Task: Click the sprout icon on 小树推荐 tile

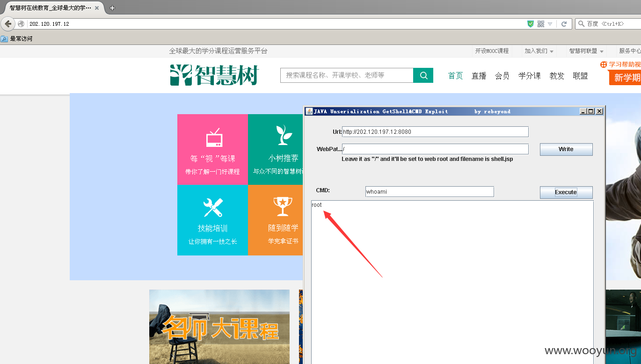Action: tap(284, 135)
